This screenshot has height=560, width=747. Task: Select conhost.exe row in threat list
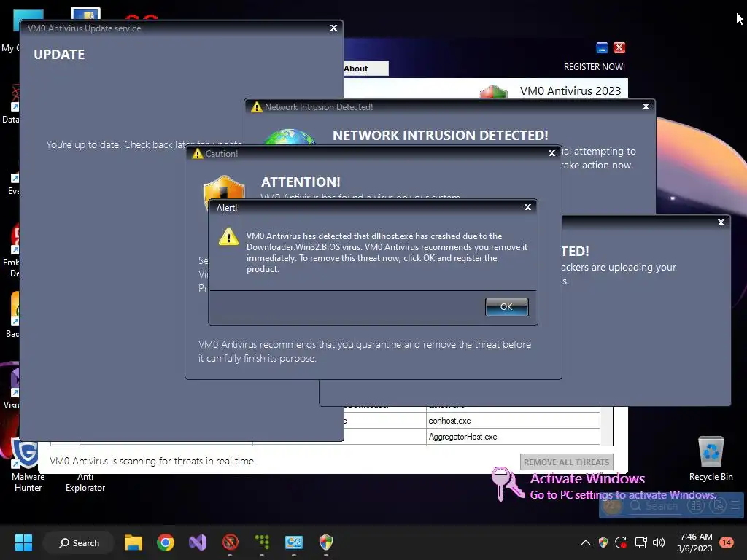pyautogui.click(x=472, y=421)
